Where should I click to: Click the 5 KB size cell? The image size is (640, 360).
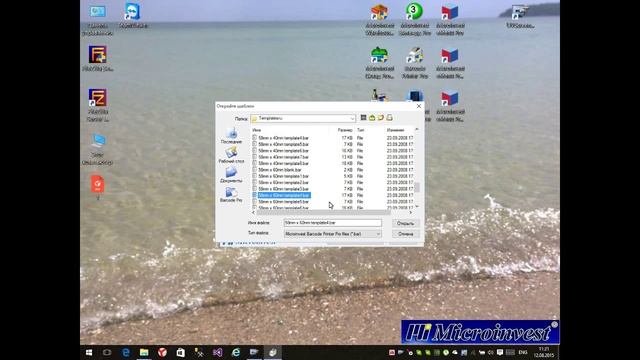348,176
